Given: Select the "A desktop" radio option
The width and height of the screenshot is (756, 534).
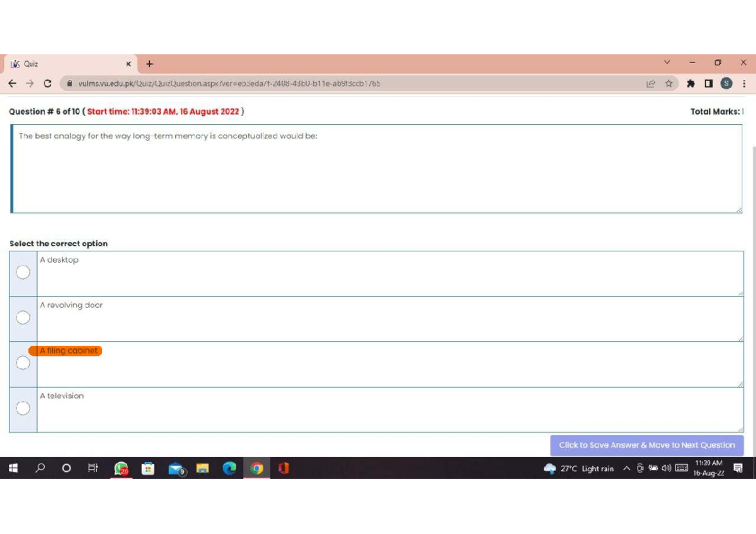Looking at the screenshot, I should coord(23,272).
